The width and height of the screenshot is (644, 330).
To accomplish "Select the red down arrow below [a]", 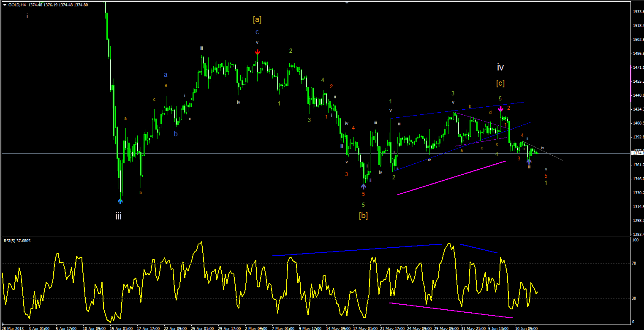I will coord(257,52).
